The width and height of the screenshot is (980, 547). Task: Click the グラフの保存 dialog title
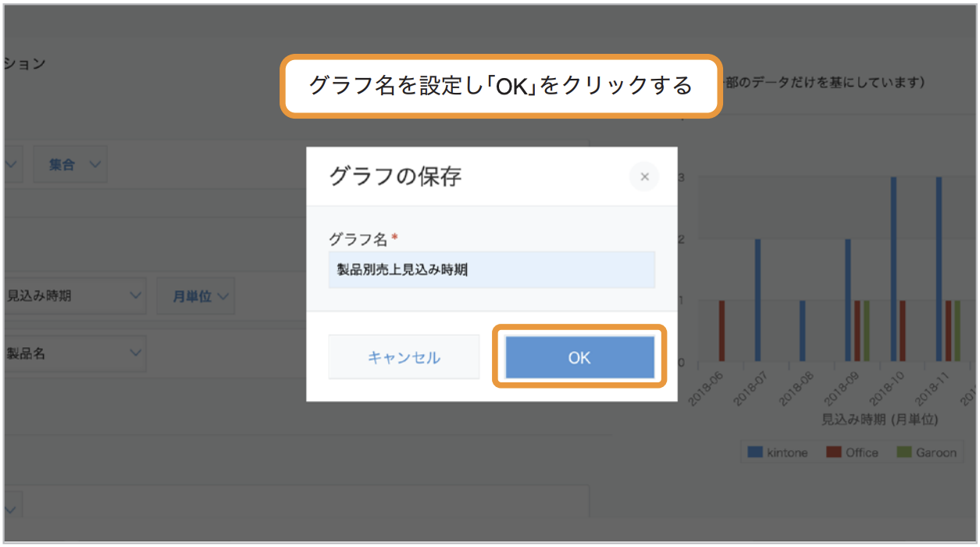click(x=395, y=176)
